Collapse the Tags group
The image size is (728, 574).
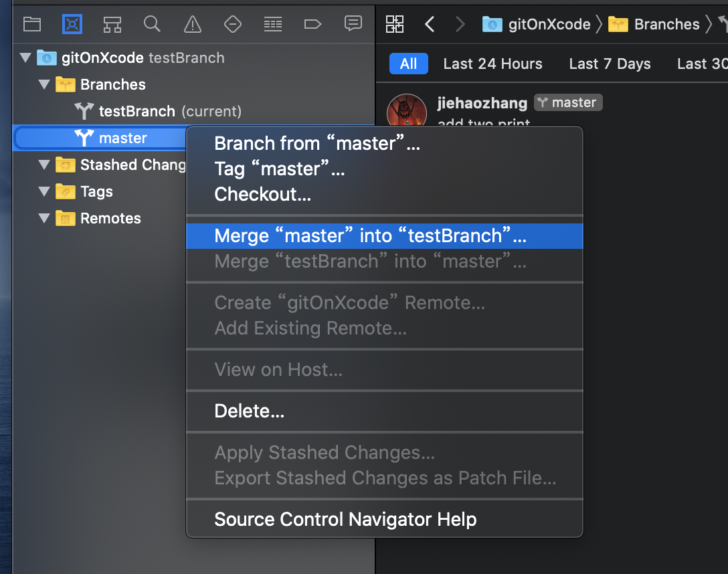pyautogui.click(x=45, y=191)
